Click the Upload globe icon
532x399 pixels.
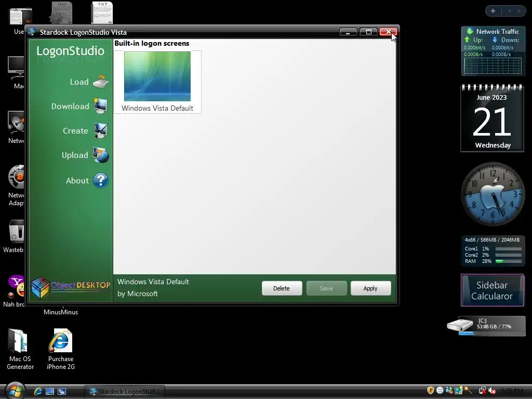(101, 155)
